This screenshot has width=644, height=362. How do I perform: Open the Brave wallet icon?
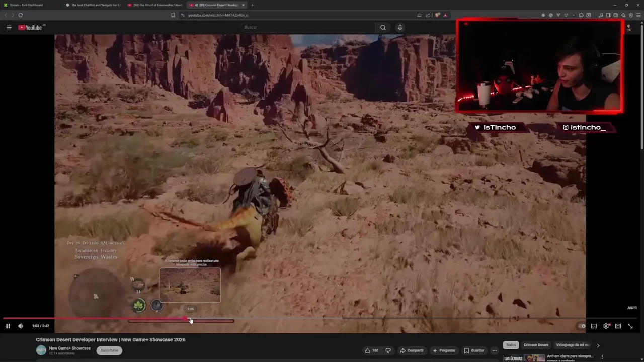click(616, 15)
